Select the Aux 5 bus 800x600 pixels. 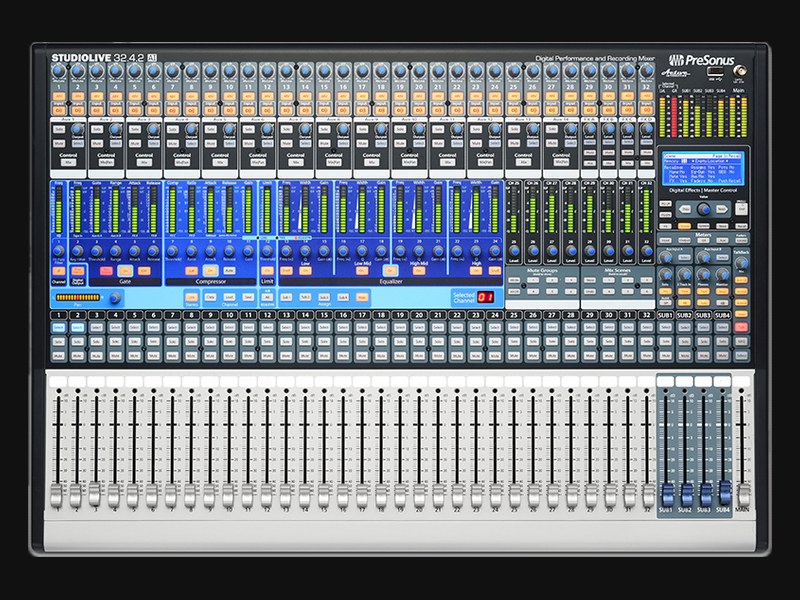click(x=230, y=143)
